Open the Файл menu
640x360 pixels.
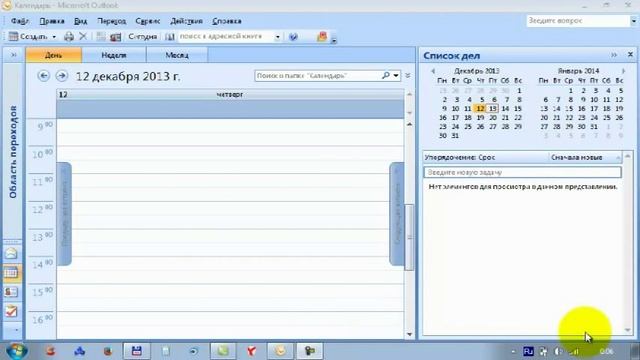tap(19, 21)
